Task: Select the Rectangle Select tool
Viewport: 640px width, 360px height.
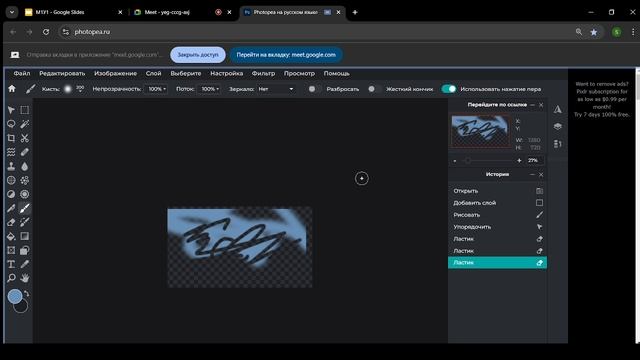Action: [25, 110]
